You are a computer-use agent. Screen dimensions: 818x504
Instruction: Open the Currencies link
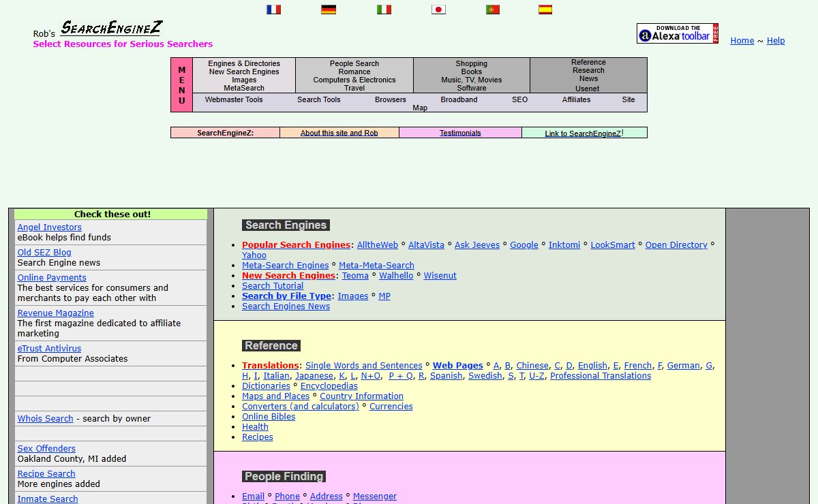391,407
